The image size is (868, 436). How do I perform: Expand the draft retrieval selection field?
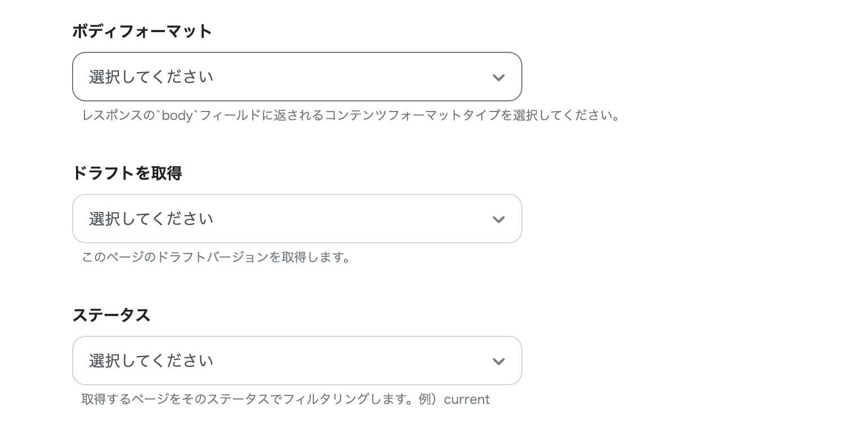click(x=297, y=219)
